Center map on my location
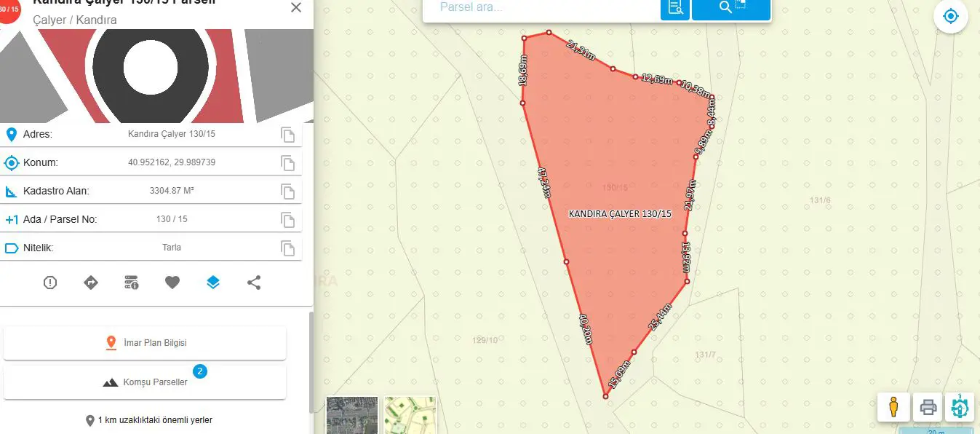The width and height of the screenshot is (980, 434). pyautogui.click(x=950, y=17)
